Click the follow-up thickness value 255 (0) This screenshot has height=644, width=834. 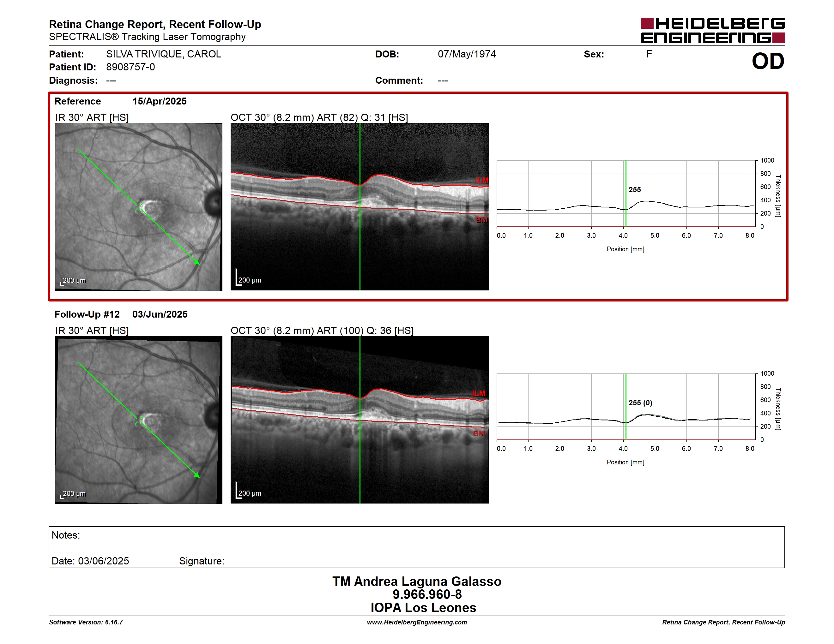tap(640, 402)
